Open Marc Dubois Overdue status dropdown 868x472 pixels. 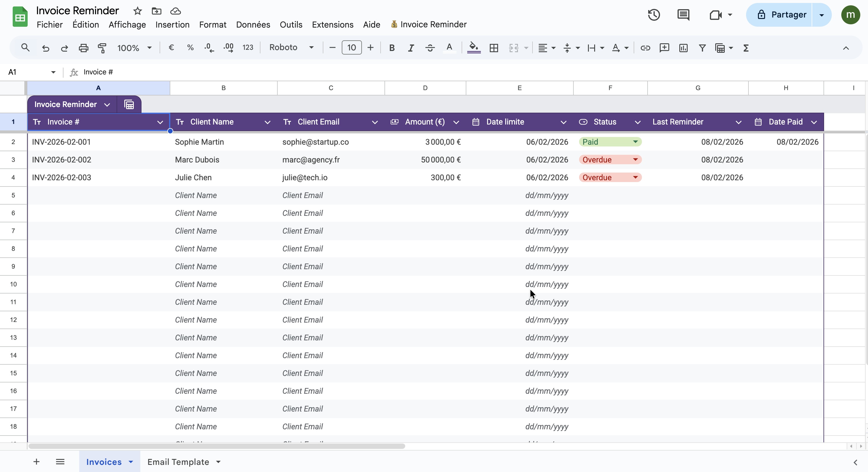coord(635,160)
